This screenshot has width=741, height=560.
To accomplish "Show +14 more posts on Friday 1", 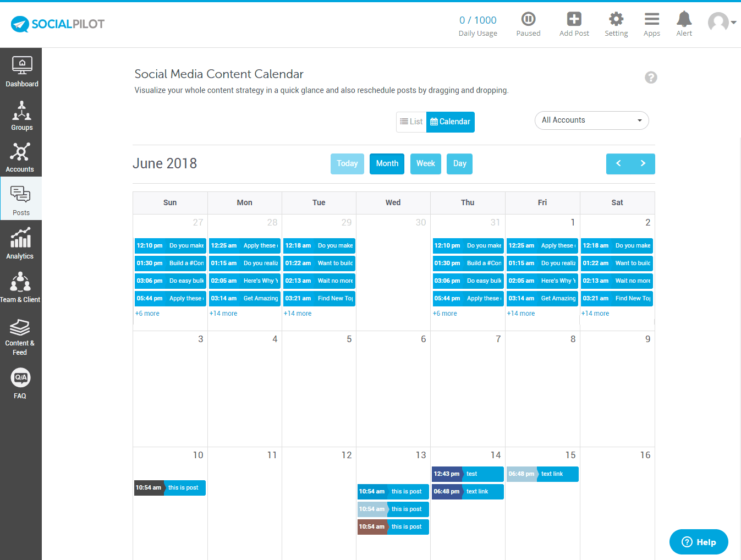I will point(521,314).
